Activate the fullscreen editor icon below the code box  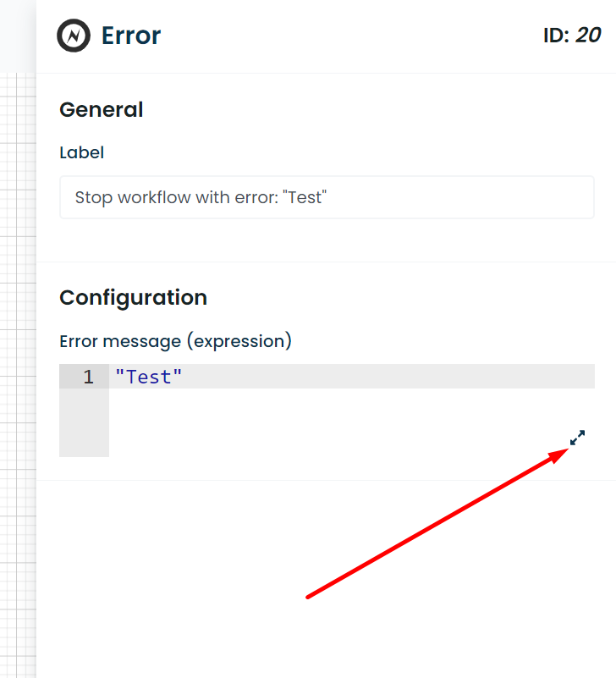click(577, 438)
